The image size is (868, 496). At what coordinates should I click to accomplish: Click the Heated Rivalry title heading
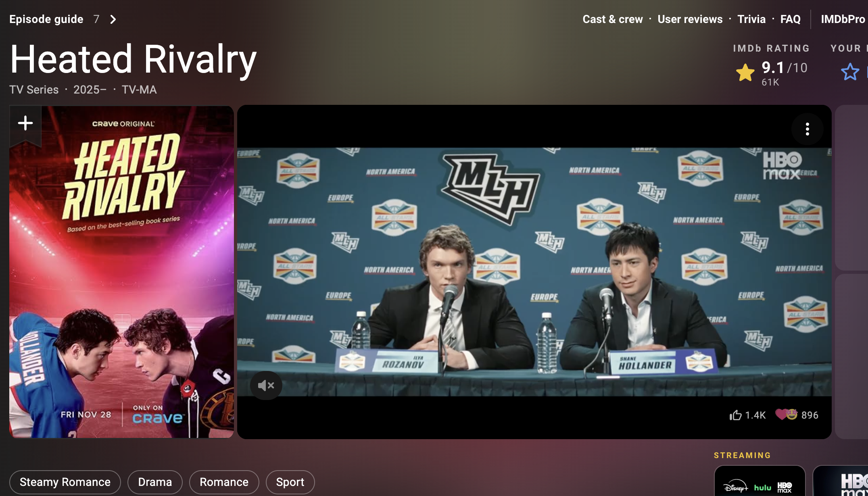click(133, 59)
